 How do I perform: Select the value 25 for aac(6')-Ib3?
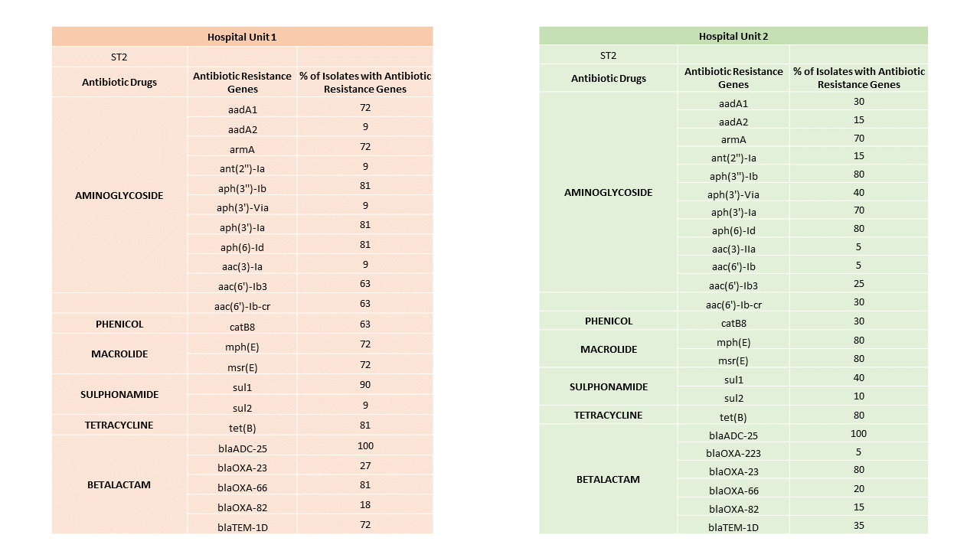pos(858,284)
